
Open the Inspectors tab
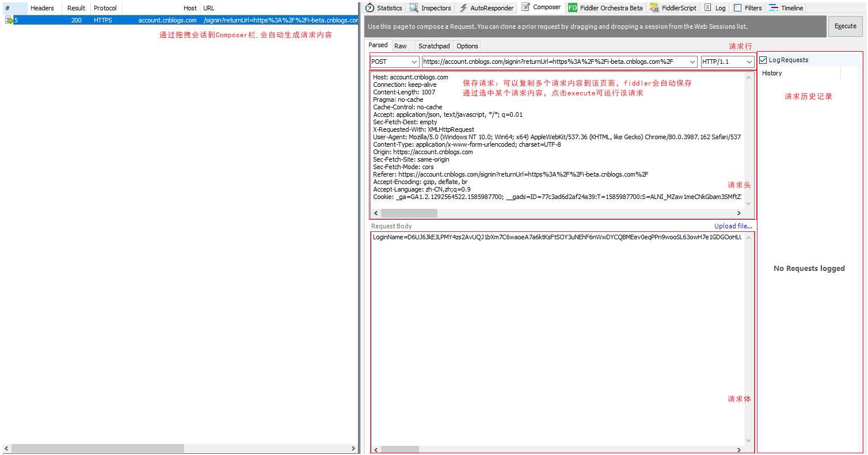(430, 8)
